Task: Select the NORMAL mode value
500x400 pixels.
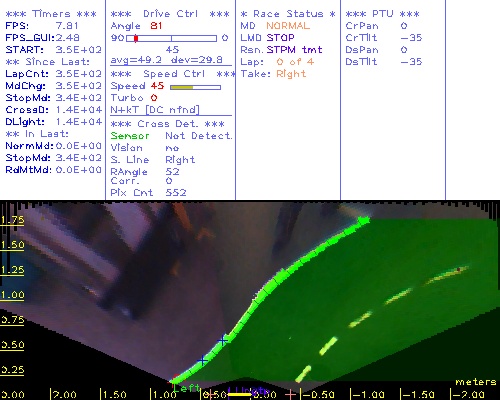Action: pyautogui.click(x=288, y=26)
